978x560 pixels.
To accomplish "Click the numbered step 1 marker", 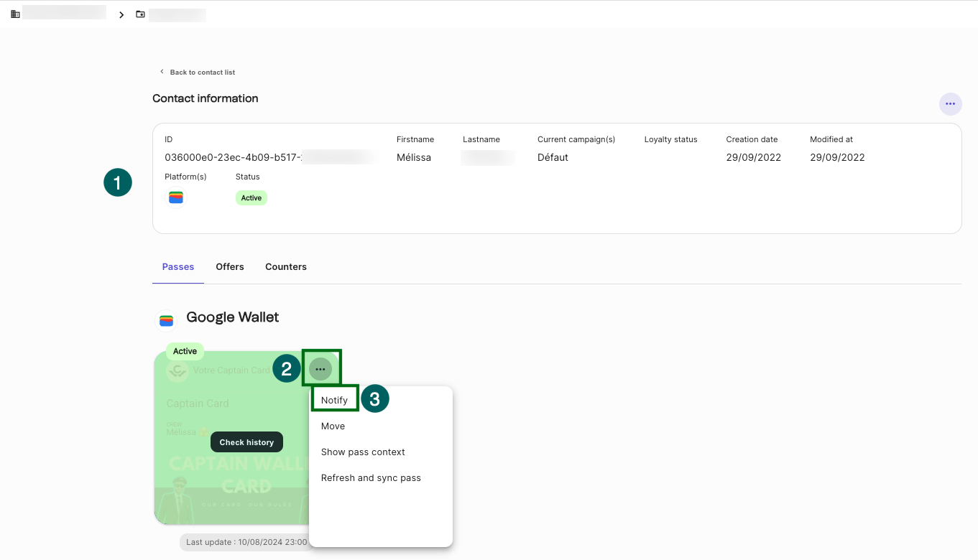I will [x=118, y=182].
